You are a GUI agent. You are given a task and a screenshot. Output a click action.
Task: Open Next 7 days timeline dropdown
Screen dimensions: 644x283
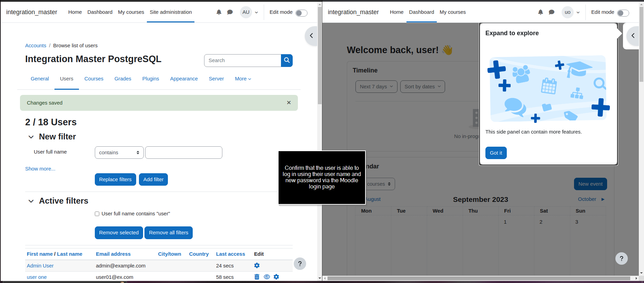376,87
